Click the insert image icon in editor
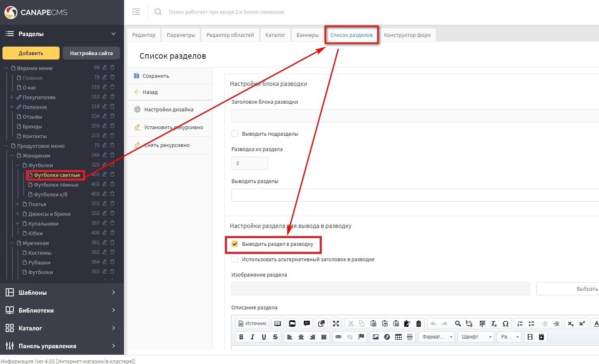The height and width of the screenshot is (364, 599). pos(376,337)
